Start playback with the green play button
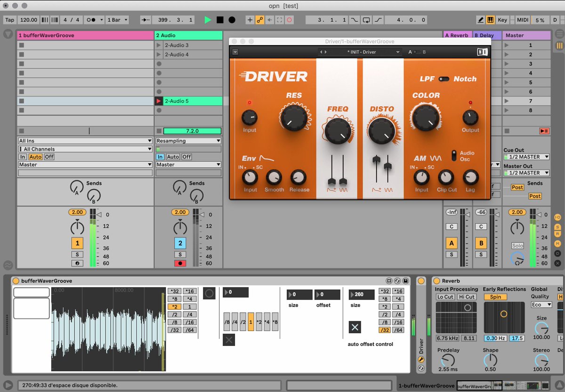 point(208,20)
